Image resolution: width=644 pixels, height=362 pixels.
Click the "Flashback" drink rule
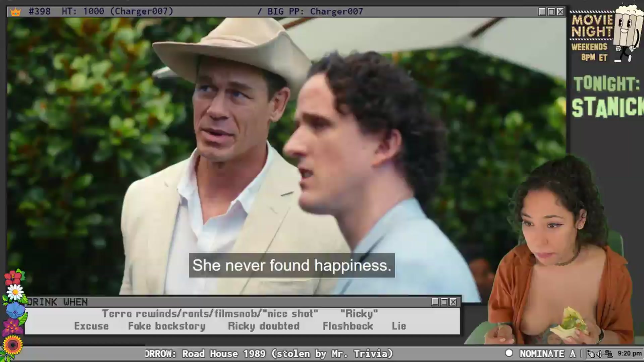point(348,326)
